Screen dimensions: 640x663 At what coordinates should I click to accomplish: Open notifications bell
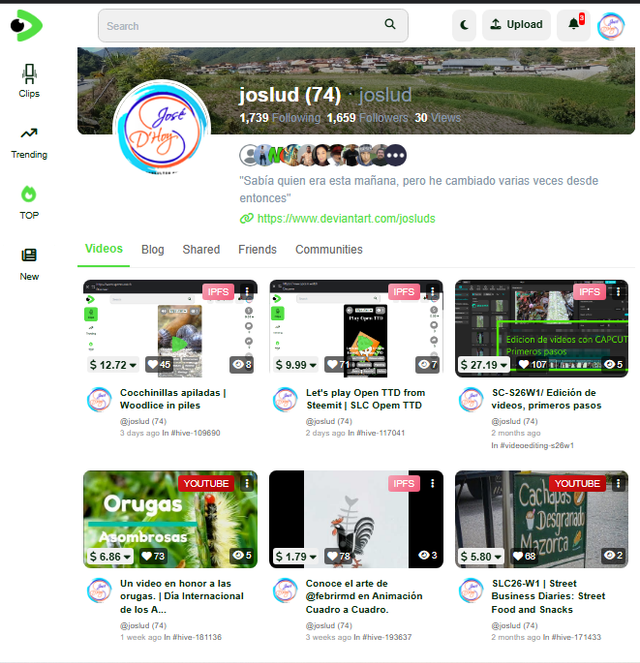click(574, 25)
